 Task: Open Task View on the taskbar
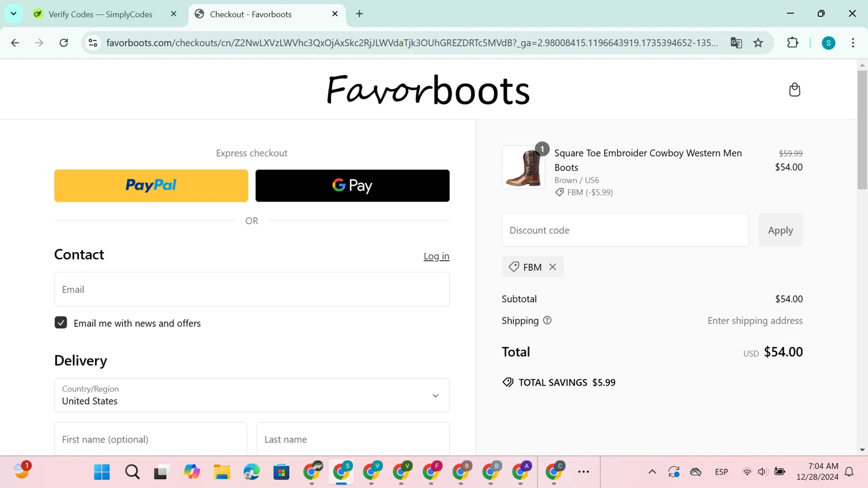pos(161,472)
